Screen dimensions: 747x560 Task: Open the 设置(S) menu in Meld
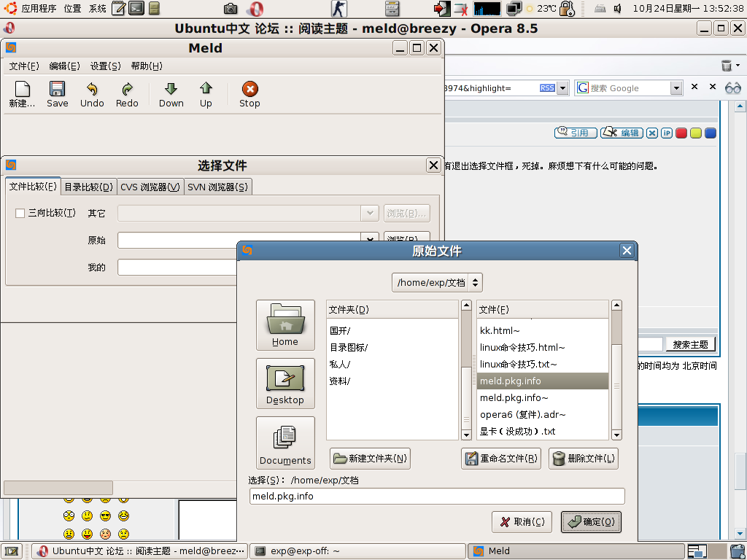tap(105, 66)
